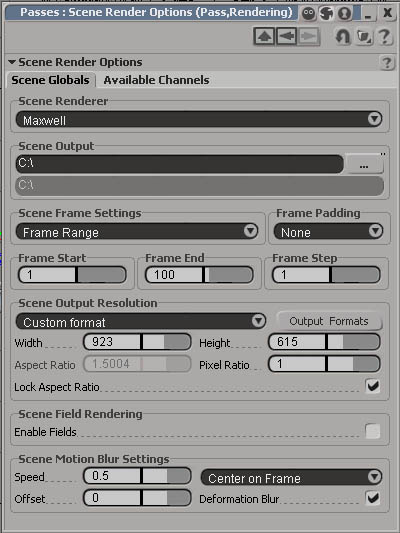The image size is (400, 533).
Task: Open the Frame Padding None dropdown
Action: point(328,232)
